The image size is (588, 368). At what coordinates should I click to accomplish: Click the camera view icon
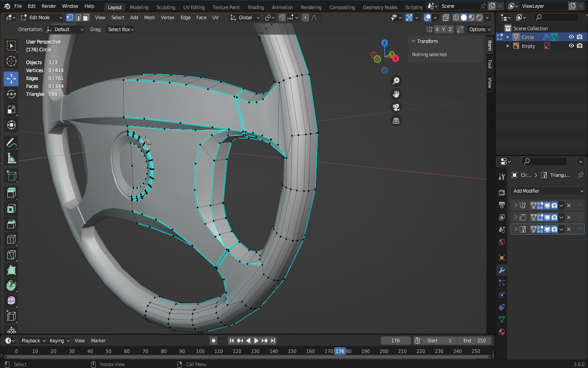pyautogui.click(x=396, y=108)
